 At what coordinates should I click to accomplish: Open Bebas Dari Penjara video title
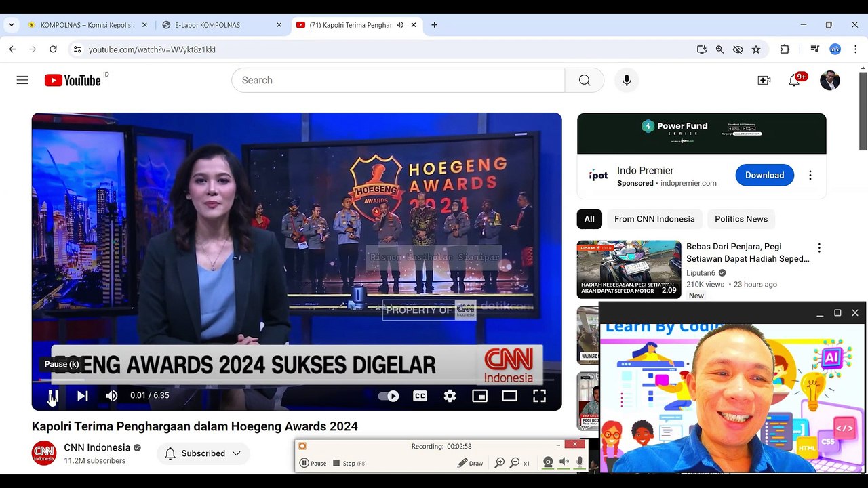[x=748, y=253]
